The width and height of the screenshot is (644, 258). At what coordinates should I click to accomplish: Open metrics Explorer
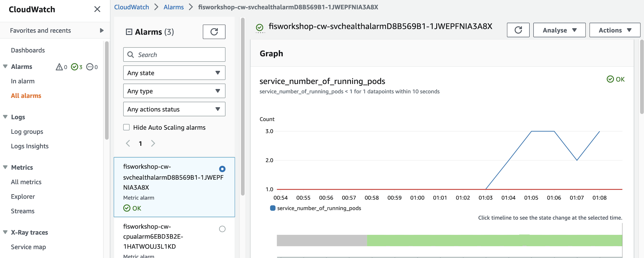click(23, 197)
